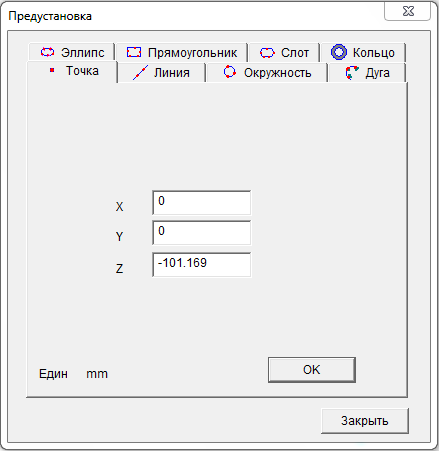This screenshot has height=451, width=439.
Task: Close the Предустановка dialog using the X button
Action: [x=408, y=11]
